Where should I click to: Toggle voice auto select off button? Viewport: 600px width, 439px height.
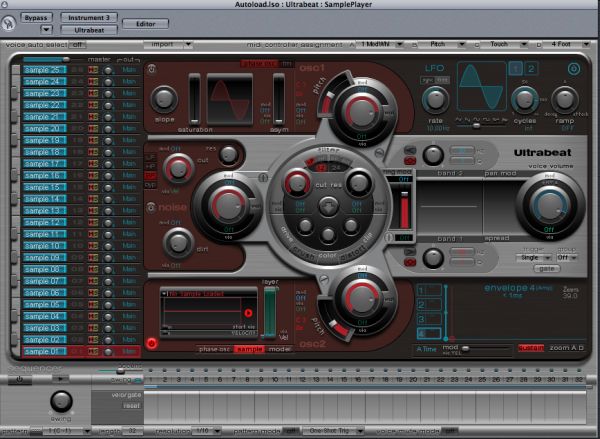pos(77,45)
